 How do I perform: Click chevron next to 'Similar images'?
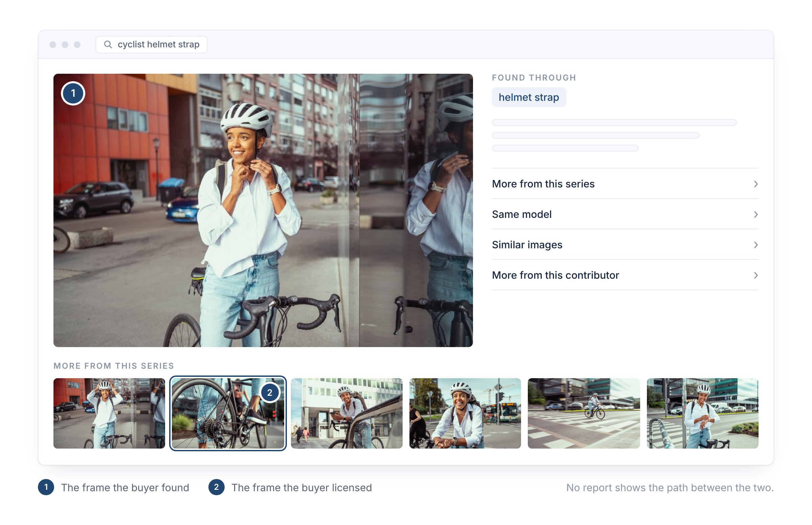(755, 245)
